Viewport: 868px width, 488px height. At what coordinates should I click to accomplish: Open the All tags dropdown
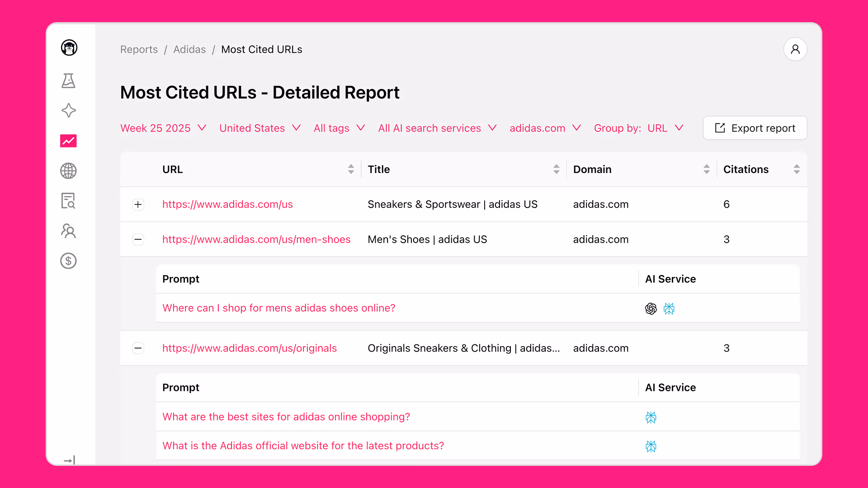[340, 128]
